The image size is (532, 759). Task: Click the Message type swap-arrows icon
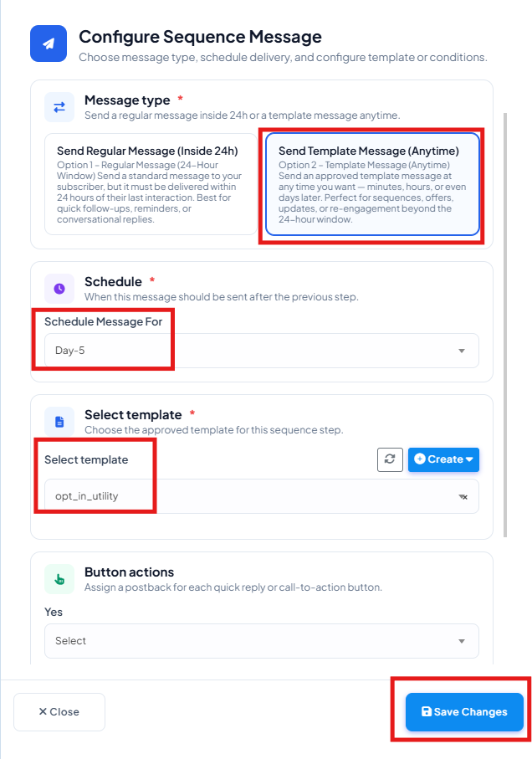click(x=59, y=107)
